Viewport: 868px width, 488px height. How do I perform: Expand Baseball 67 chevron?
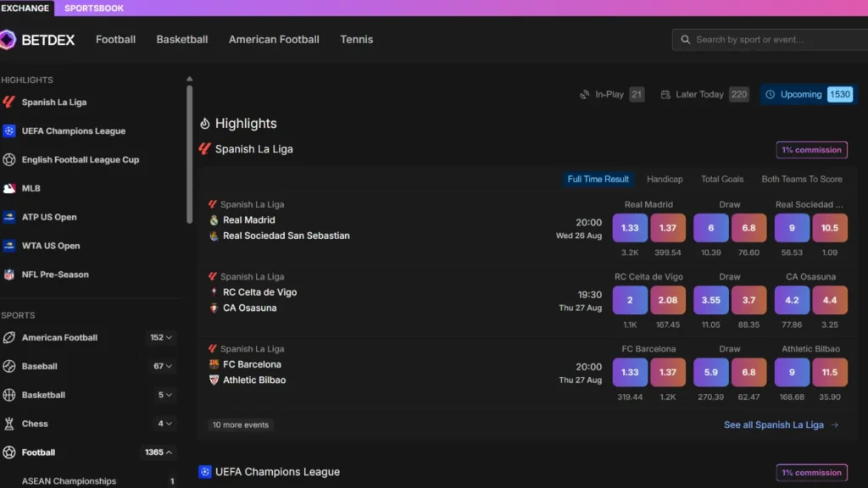point(169,366)
